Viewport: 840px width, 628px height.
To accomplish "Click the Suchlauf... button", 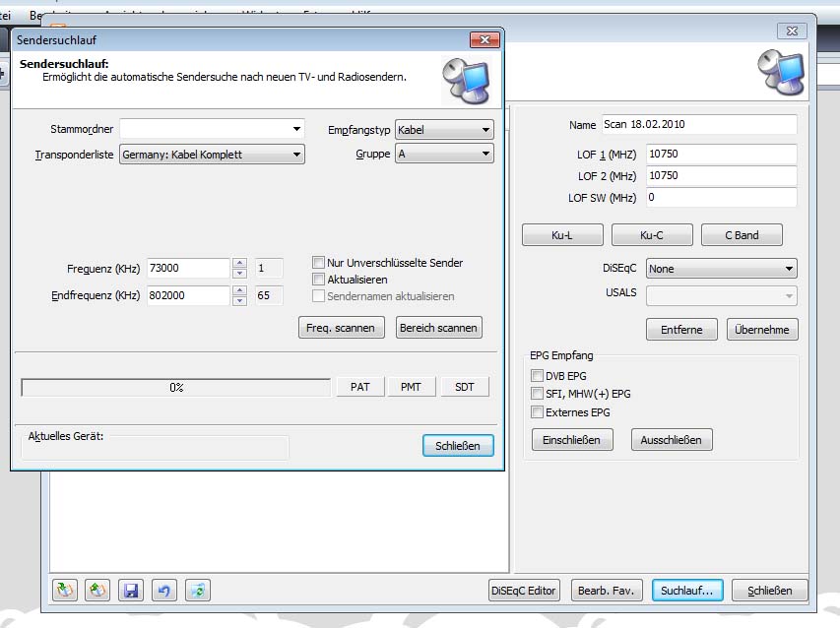I will pyautogui.click(x=687, y=591).
